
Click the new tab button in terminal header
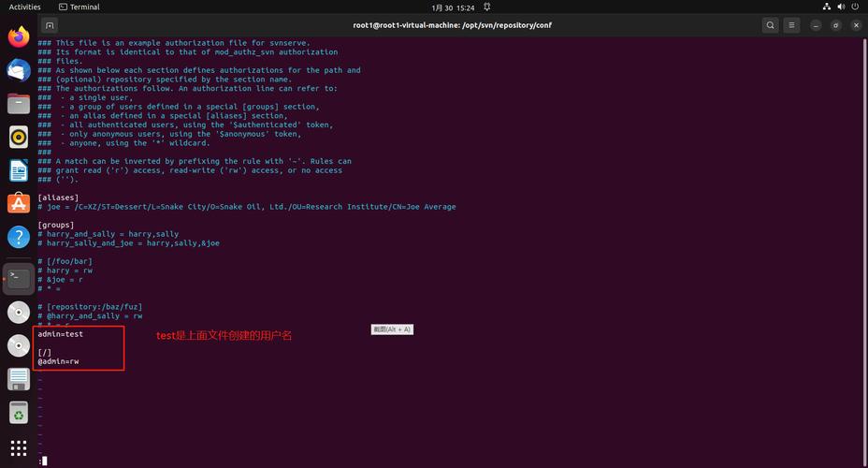pos(50,25)
